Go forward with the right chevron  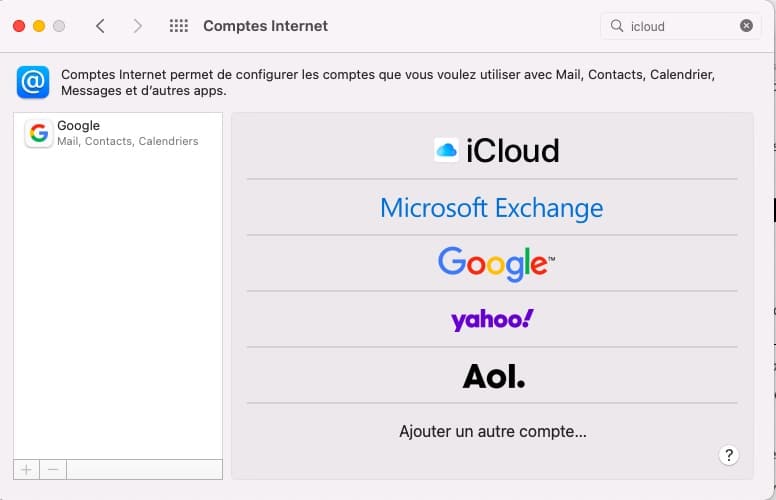[137, 26]
